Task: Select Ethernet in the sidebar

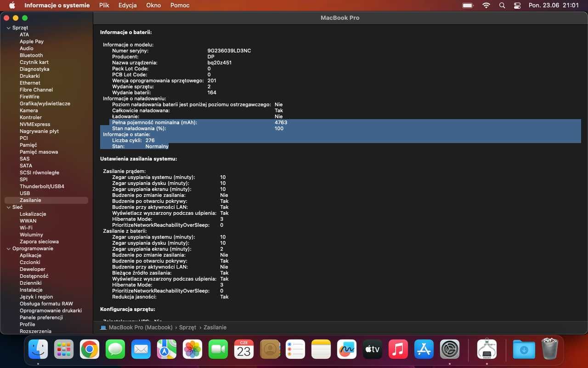Action: [x=30, y=83]
